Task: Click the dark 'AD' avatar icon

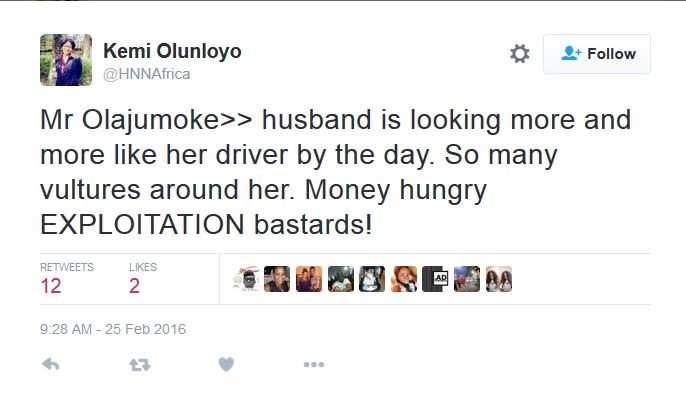Action: (x=435, y=279)
